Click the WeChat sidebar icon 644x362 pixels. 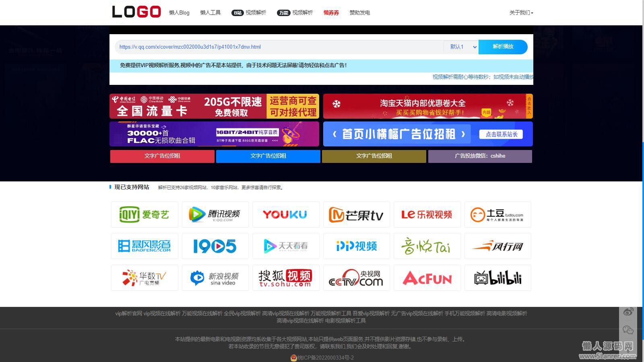click(x=628, y=330)
